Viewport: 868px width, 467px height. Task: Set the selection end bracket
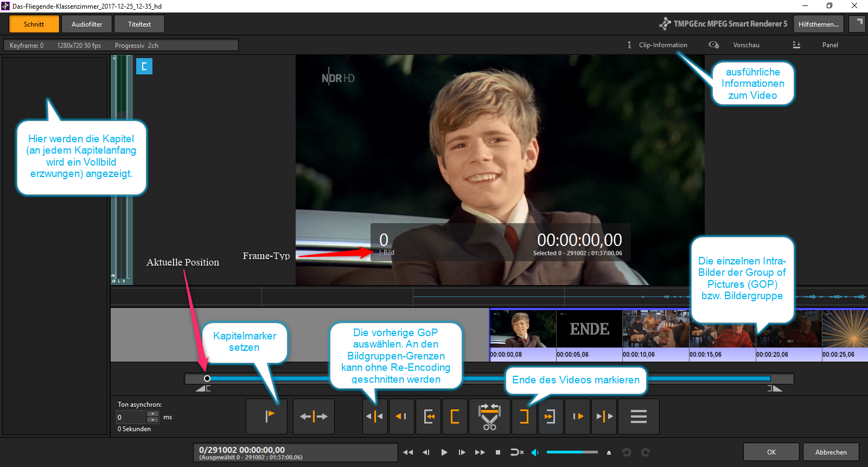point(524,416)
